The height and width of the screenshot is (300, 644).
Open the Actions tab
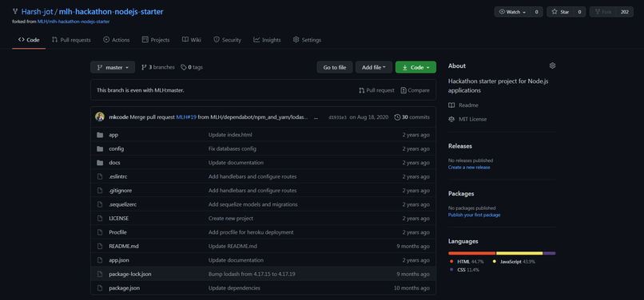tap(117, 40)
